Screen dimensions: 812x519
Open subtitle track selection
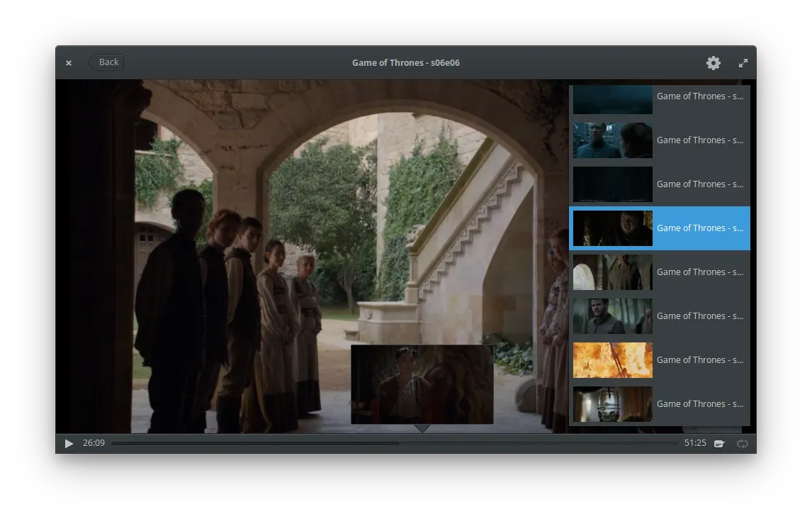719,443
